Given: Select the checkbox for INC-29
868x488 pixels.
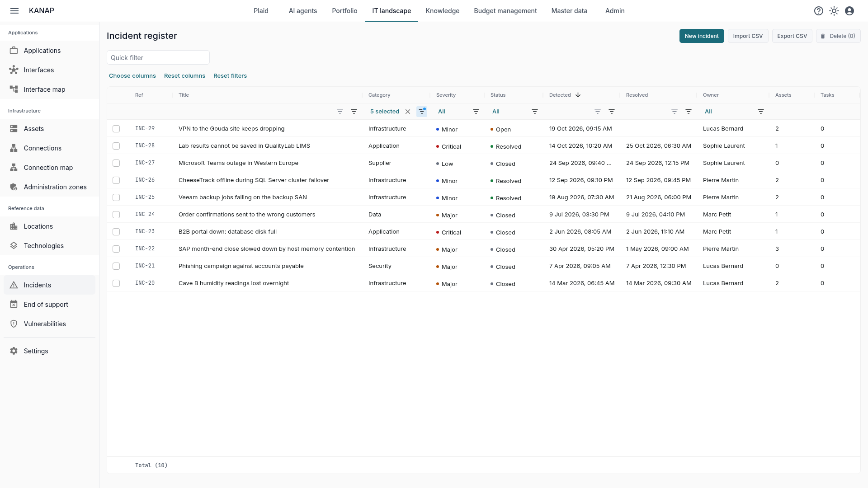Looking at the screenshot, I should pos(116,129).
